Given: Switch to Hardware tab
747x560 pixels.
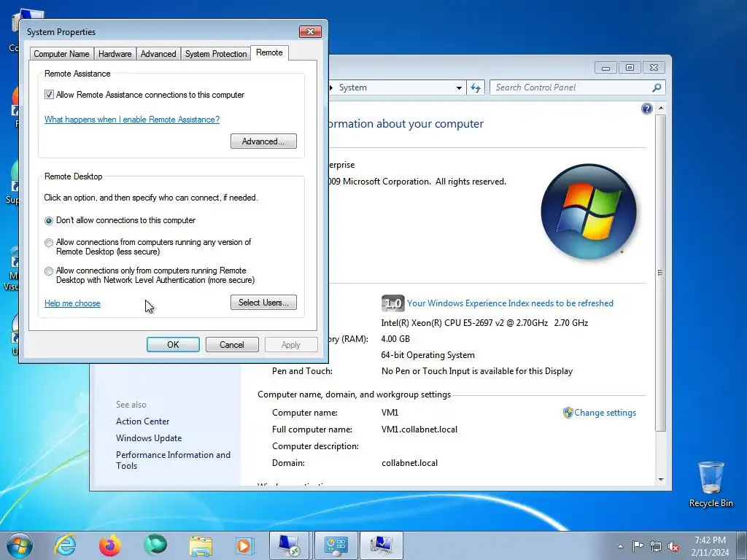Looking at the screenshot, I should (115, 54).
